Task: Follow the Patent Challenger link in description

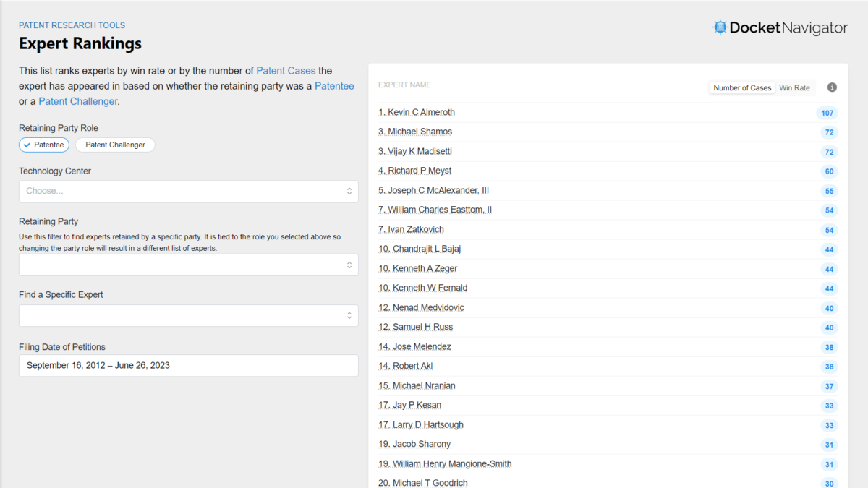Action: (x=77, y=102)
